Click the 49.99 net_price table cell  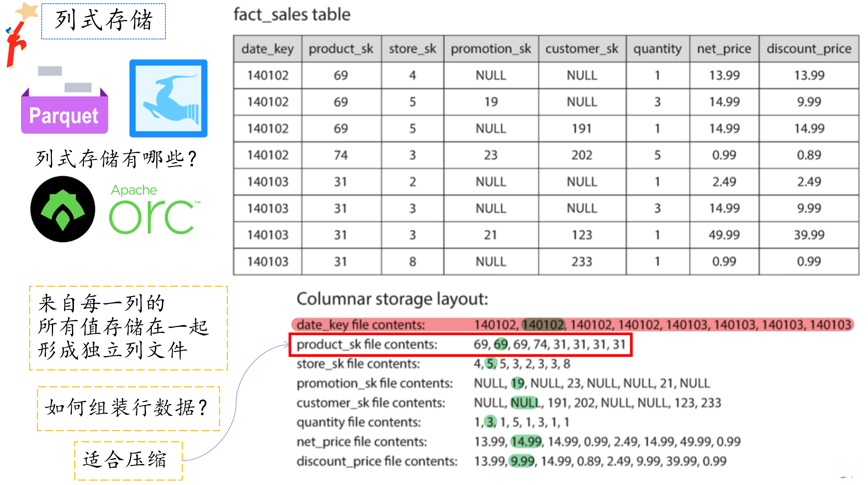point(724,235)
